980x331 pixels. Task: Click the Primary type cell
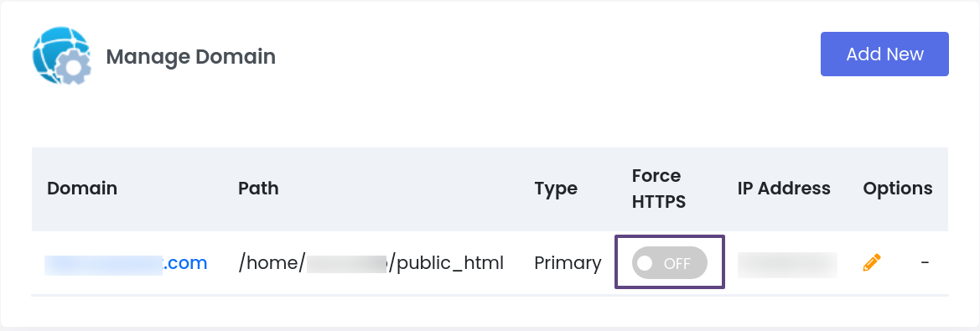pos(568,264)
